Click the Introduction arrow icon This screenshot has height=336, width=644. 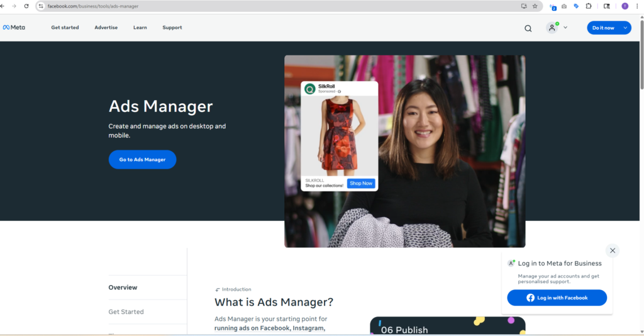point(218,289)
